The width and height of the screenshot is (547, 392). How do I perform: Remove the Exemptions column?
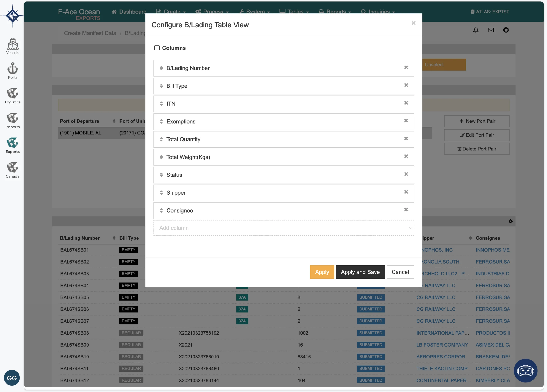pyautogui.click(x=406, y=121)
